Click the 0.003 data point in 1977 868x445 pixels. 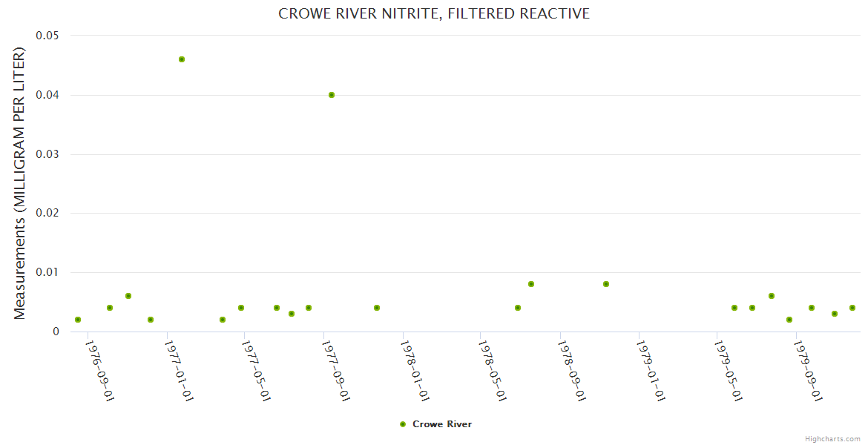pyautogui.click(x=292, y=314)
